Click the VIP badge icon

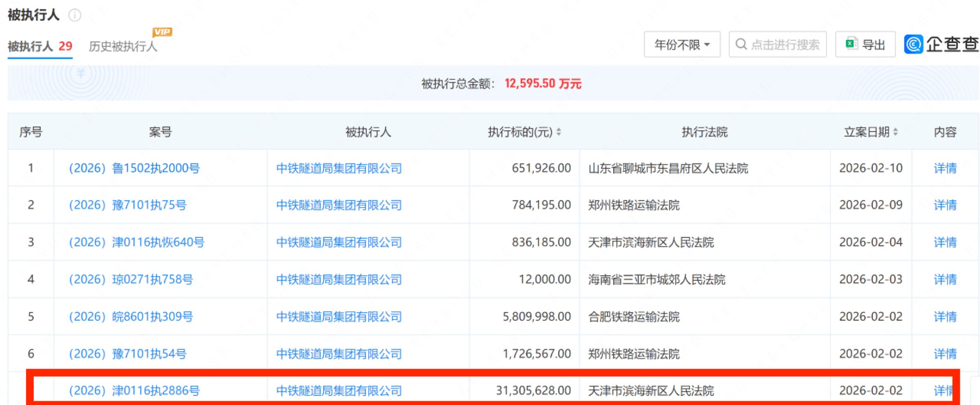point(162,32)
